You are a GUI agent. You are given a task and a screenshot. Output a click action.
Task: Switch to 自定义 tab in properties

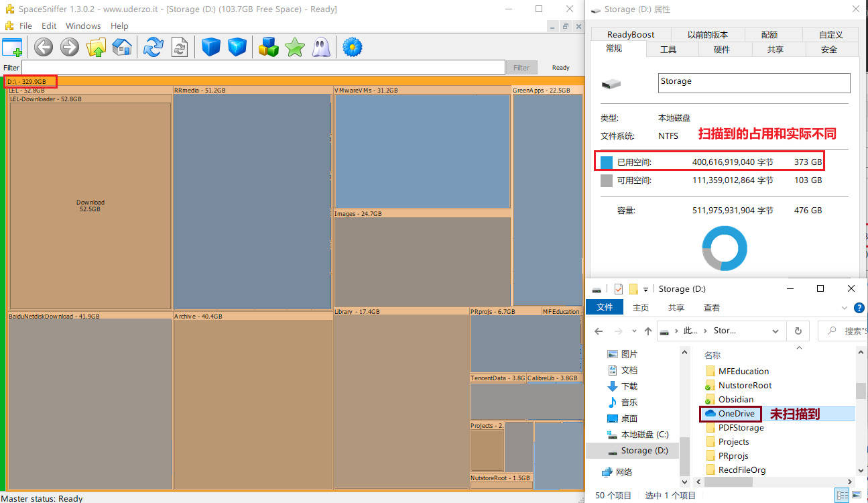click(830, 34)
